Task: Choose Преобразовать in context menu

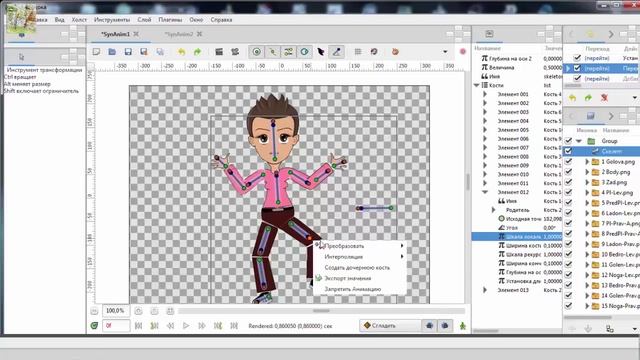Action: [x=360, y=246]
